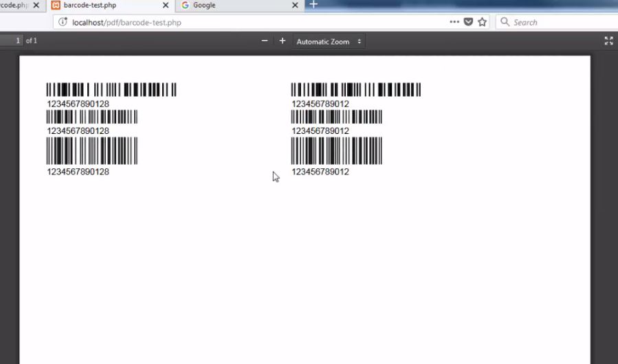Select the Google favicon on the tab
Viewport: 618px width, 364px height.
(x=185, y=5)
